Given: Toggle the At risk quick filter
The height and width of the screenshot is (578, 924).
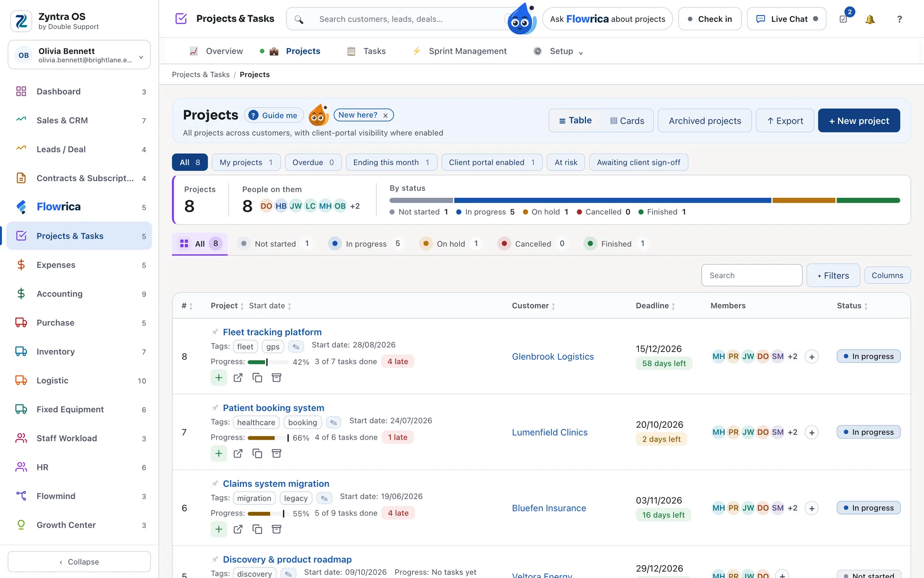Looking at the screenshot, I should (x=566, y=162).
